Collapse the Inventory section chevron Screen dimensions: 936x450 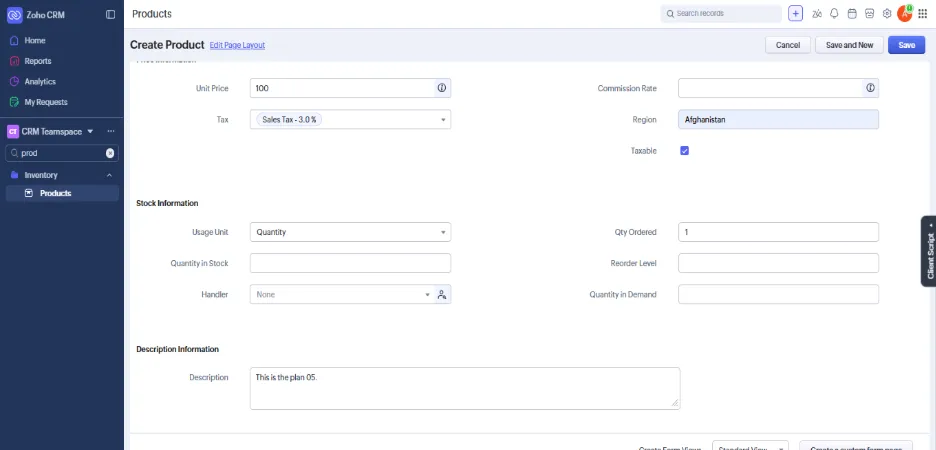click(x=109, y=175)
